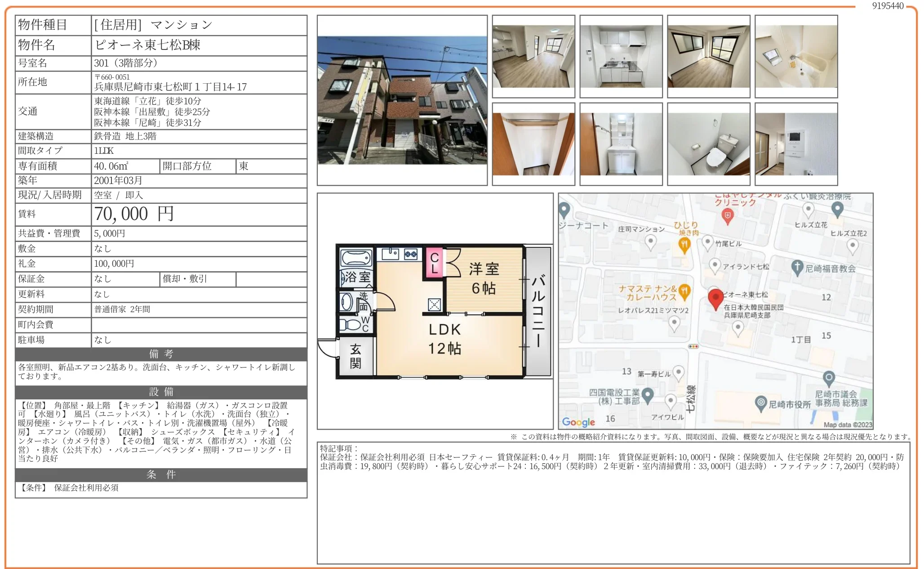Click the Amagasaki City Council office marker

point(829,378)
